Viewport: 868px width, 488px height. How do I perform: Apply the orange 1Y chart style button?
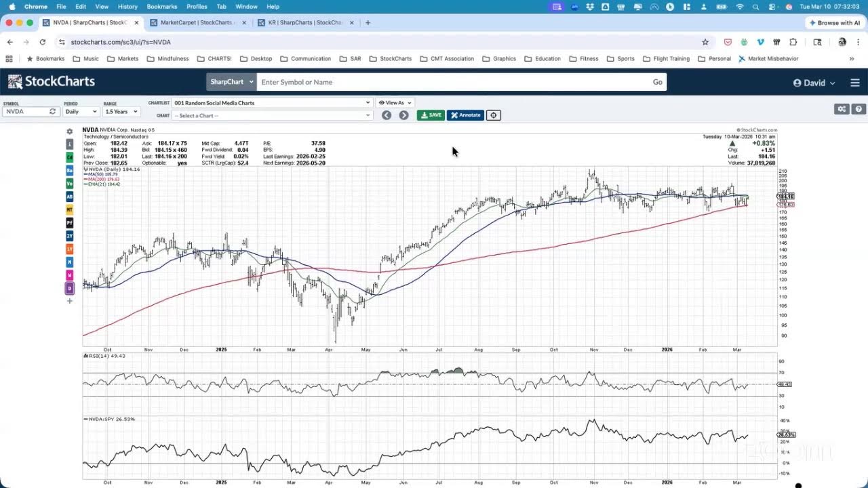click(69, 249)
